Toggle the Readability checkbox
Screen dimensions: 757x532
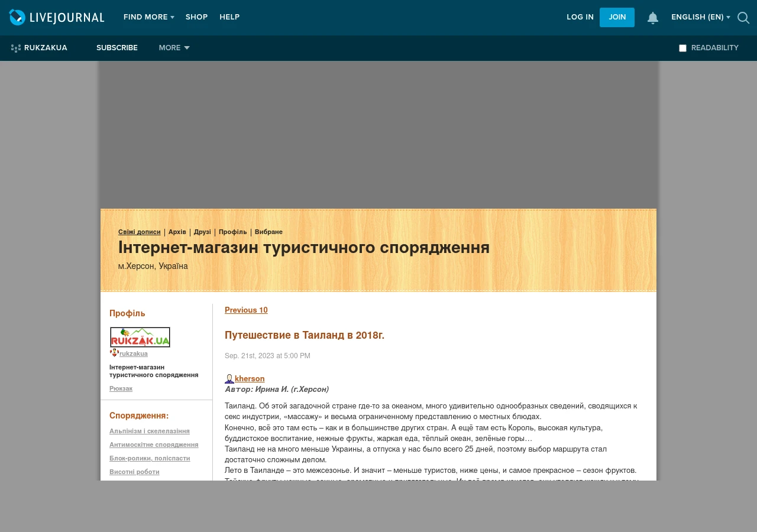click(682, 48)
